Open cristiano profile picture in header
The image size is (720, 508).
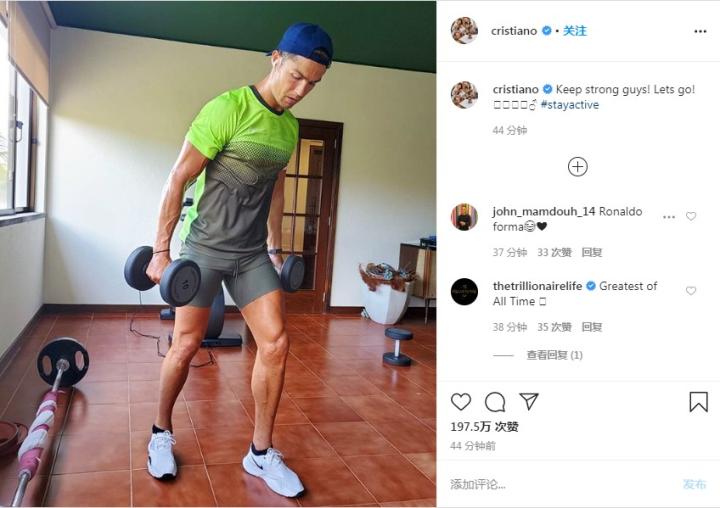coord(465,31)
